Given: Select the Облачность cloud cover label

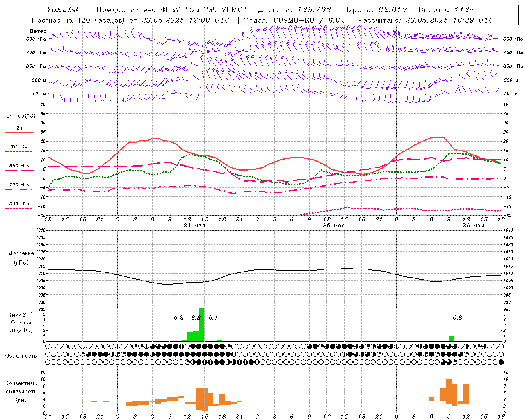Looking at the screenshot, I should coord(21,356).
